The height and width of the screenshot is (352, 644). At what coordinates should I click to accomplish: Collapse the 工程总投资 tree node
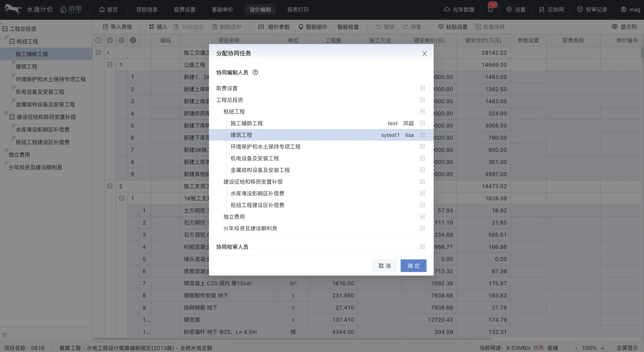click(5, 29)
